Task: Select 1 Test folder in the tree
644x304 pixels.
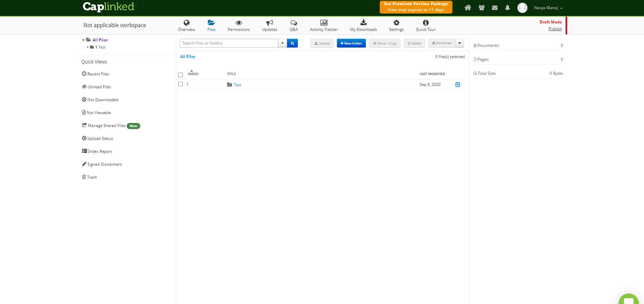Action: [x=100, y=47]
